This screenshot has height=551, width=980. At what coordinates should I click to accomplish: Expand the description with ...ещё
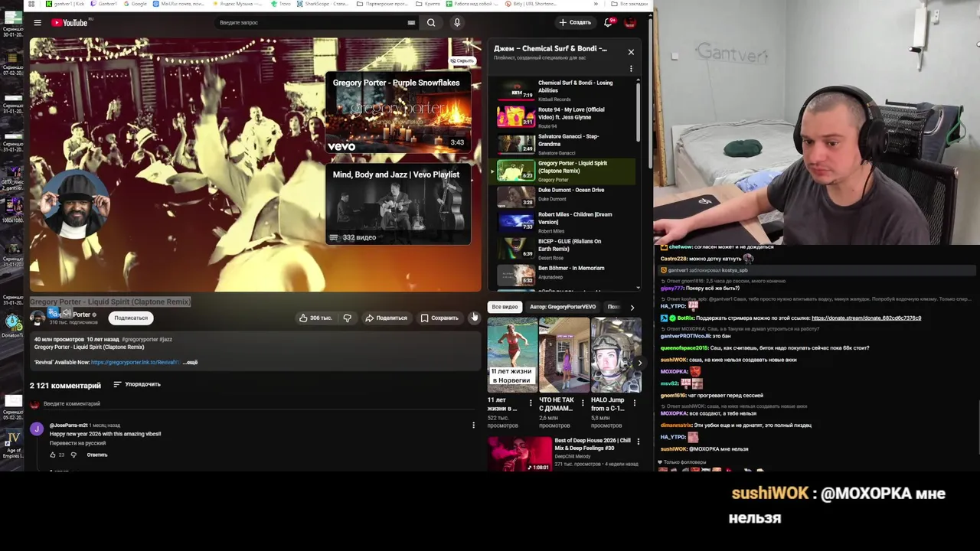coord(191,362)
